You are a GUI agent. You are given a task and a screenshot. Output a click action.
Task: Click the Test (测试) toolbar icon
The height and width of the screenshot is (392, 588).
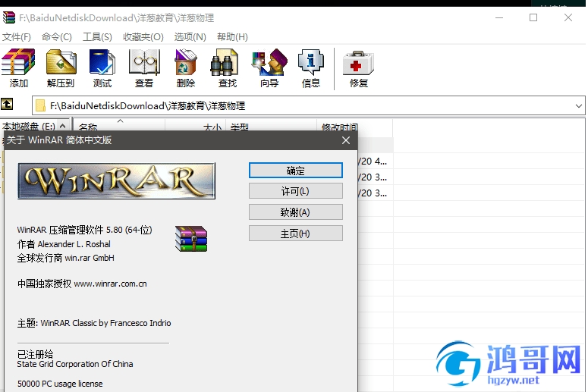pos(102,68)
